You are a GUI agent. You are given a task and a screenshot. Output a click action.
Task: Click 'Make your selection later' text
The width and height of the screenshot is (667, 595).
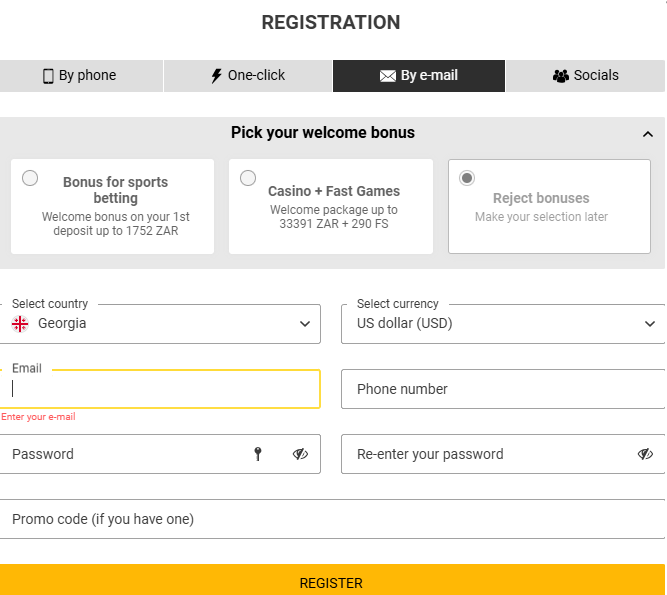click(541, 217)
